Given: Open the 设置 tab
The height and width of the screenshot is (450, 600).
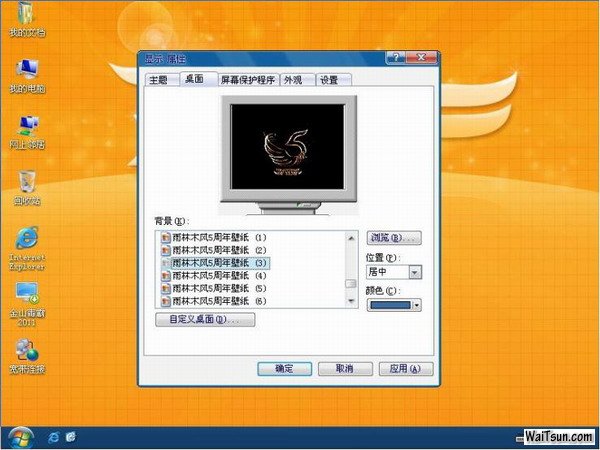Looking at the screenshot, I should (329, 80).
